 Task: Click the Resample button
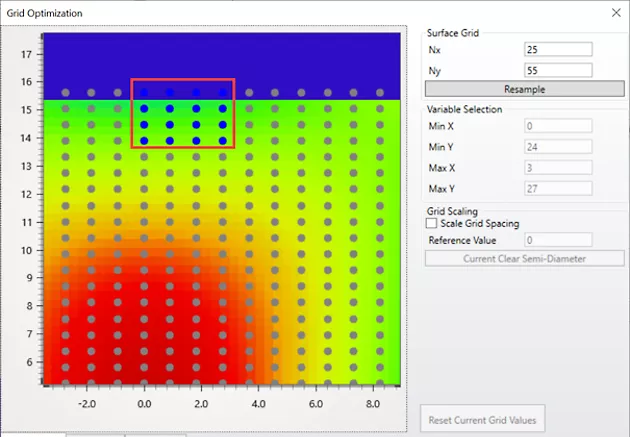pyautogui.click(x=525, y=89)
